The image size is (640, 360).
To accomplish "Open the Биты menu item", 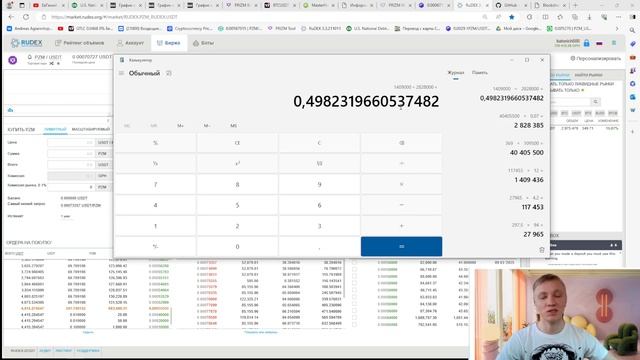I will 203,43.
